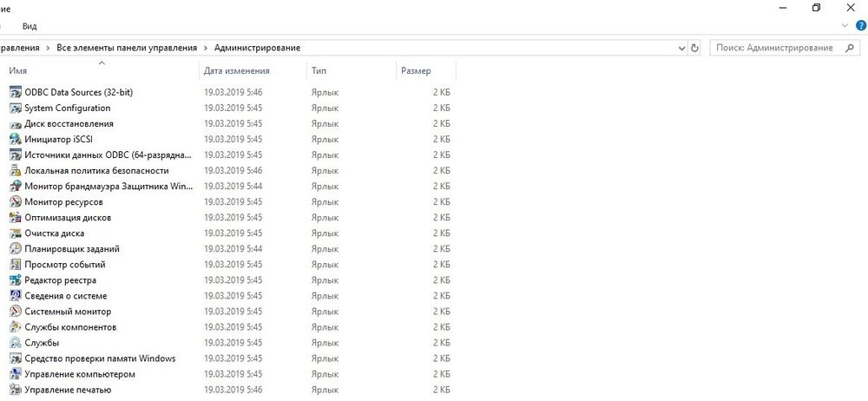This screenshot has width=868, height=401.
Task: Select the Сведения о системе icon
Action: tap(16, 296)
